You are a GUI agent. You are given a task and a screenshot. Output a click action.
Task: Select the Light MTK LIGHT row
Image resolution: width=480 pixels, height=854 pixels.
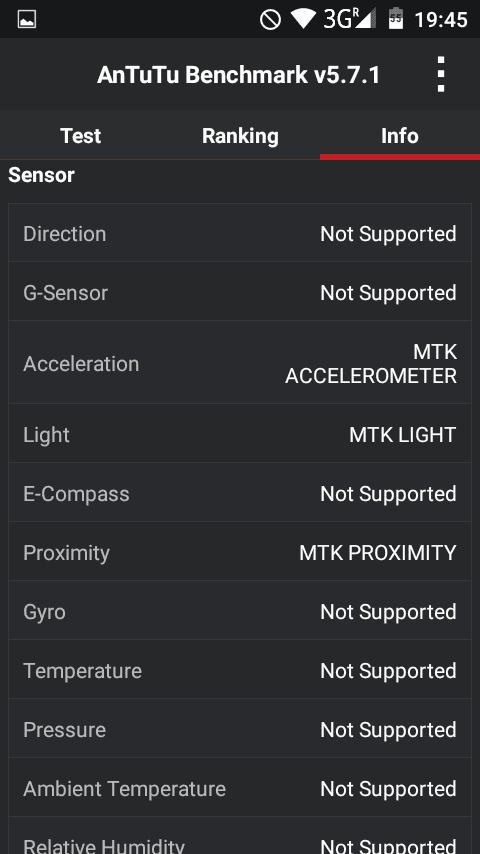tap(240, 434)
